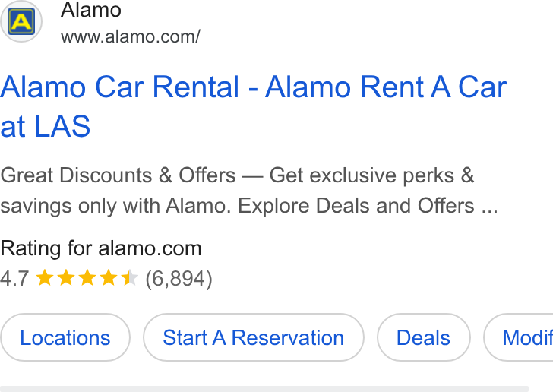
Task: Click the Alamo yellow A favicon
Action: (21, 21)
